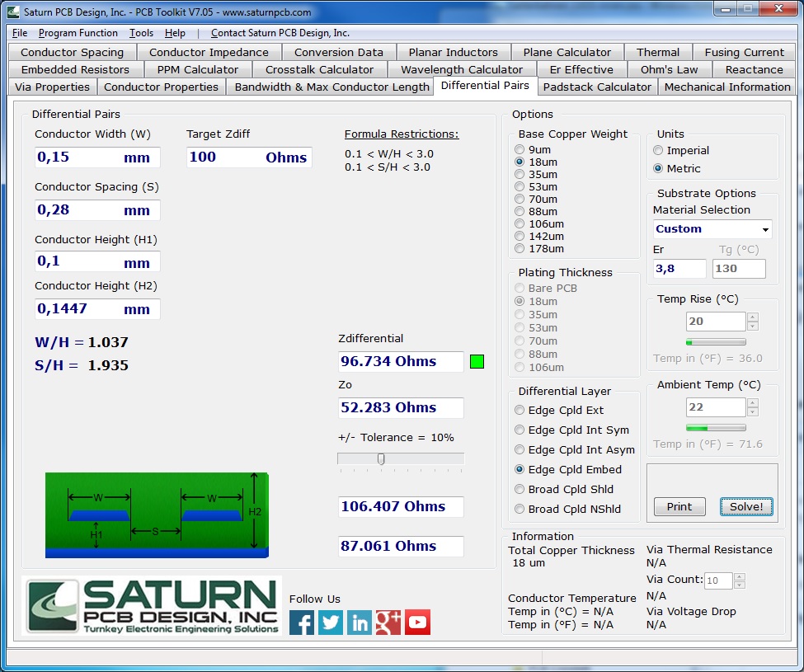Open the Program Function menu
Image resolution: width=804 pixels, height=672 pixels.
coord(78,33)
